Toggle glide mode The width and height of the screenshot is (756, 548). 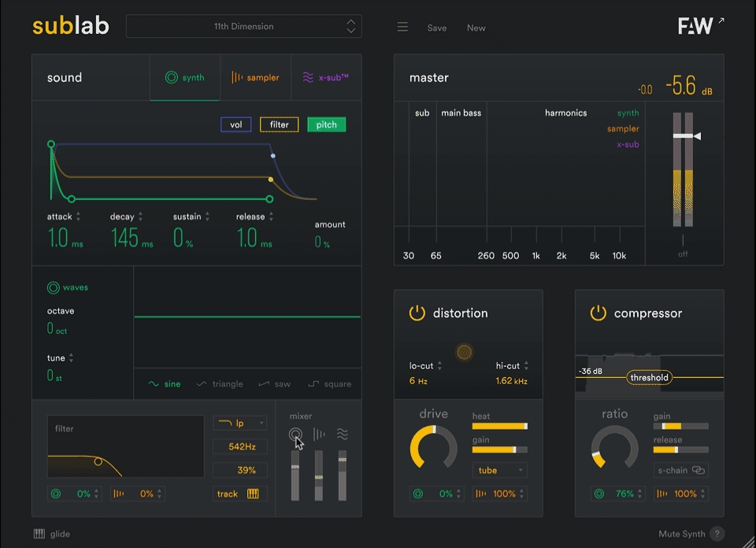click(52, 534)
